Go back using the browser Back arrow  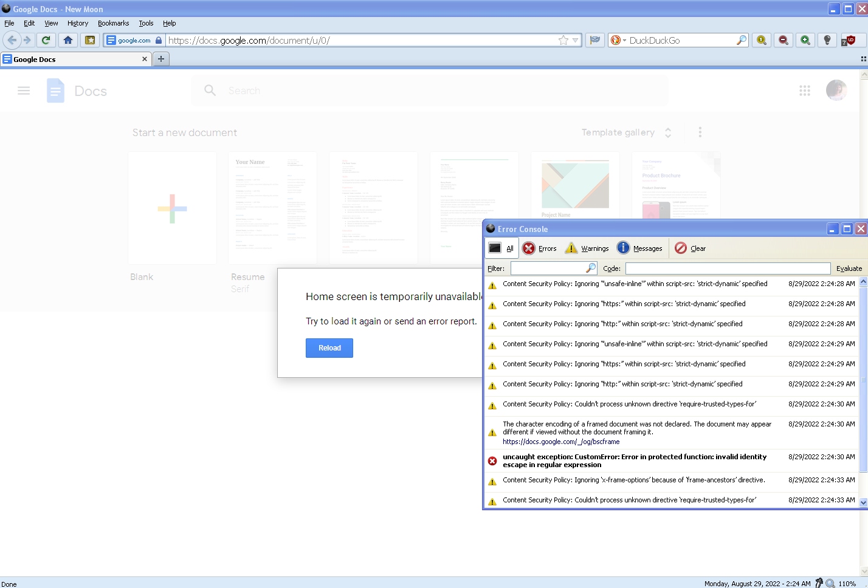click(x=12, y=40)
